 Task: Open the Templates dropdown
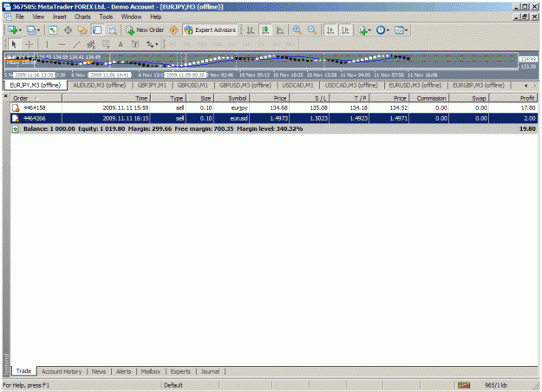[401, 30]
